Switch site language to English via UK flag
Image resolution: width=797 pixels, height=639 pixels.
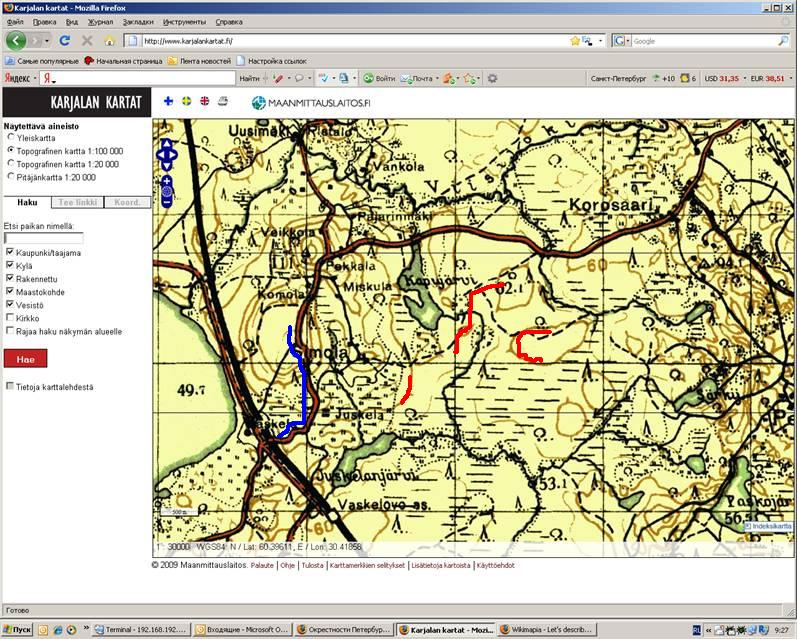point(205,101)
